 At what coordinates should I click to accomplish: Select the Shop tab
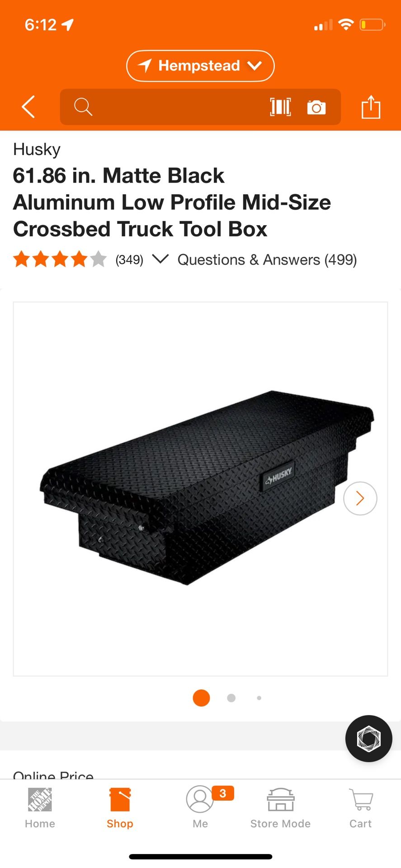click(120, 809)
